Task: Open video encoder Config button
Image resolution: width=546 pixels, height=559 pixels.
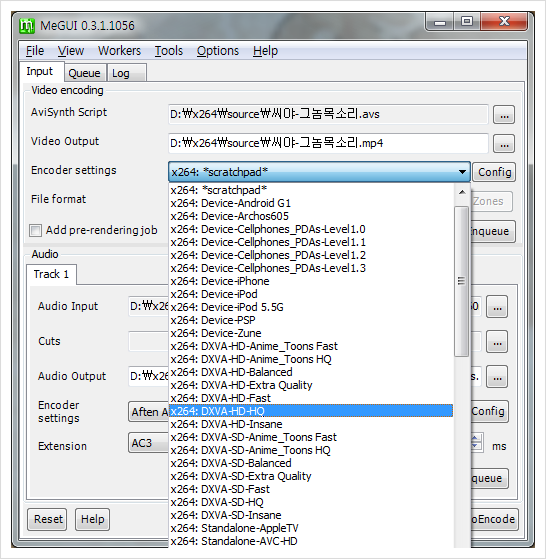Action: click(494, 172)
